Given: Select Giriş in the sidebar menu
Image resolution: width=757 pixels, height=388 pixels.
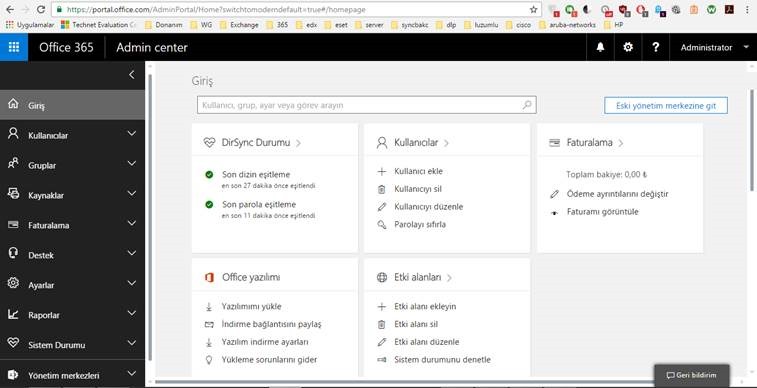Looking at the screenshot, I should pyautogui.click(x=72, y=105).
